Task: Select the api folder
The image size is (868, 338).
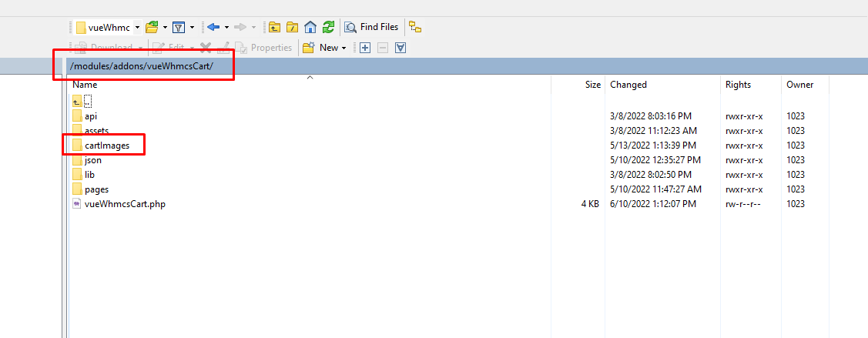Action: pos(91,116)
